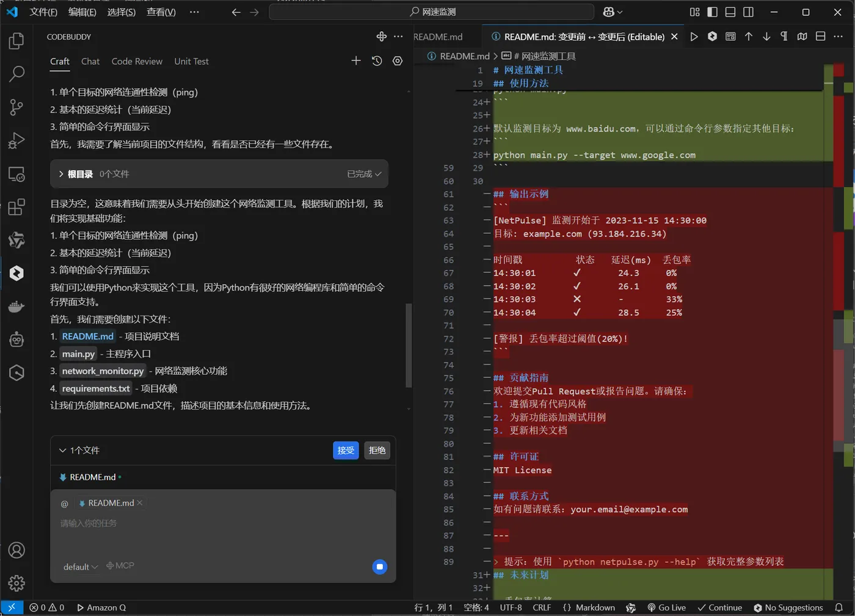Image resolution: width=855 pixels, height=616 pixels.
Task: Click the MCP button
Action: pyautogui.click(x=120, y=565)
